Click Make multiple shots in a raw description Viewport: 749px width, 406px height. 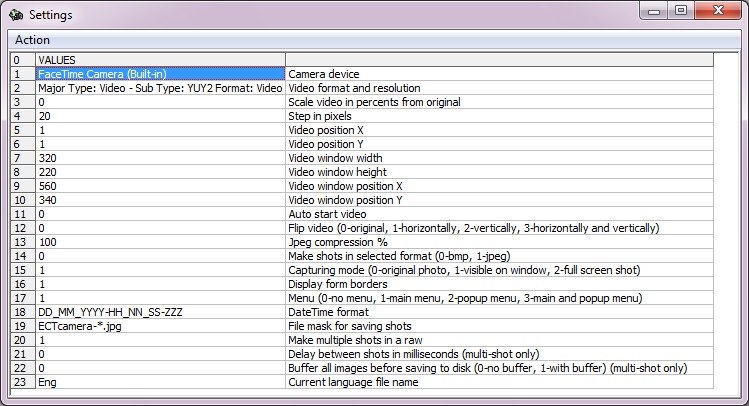(x=499, y=340)
